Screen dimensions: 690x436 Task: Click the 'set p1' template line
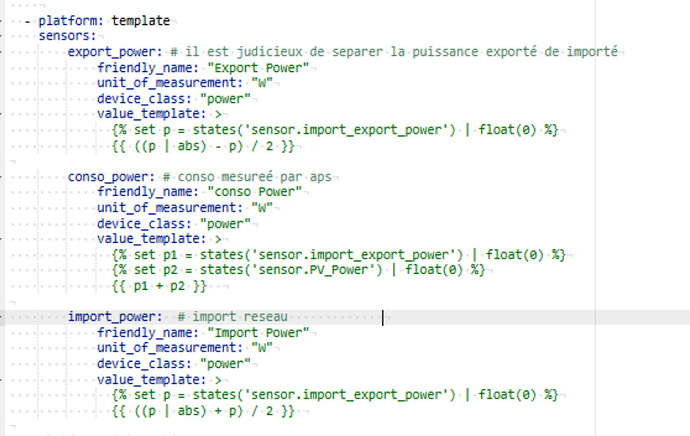pyautogui.click(x=338, y=255)
